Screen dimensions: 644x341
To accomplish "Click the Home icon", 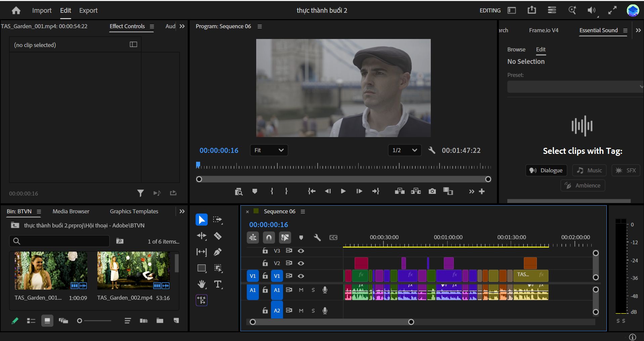I will point(16,10).
